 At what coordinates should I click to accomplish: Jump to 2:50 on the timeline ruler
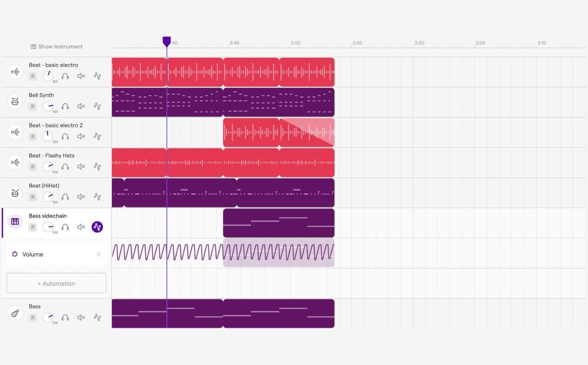pyautogui.click(x=295, y=43)
